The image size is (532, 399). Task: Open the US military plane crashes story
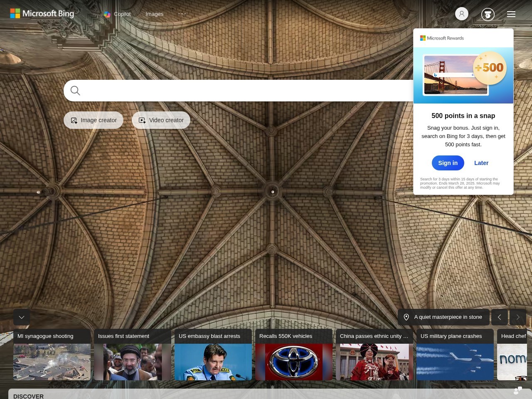(x=455, y=355)
